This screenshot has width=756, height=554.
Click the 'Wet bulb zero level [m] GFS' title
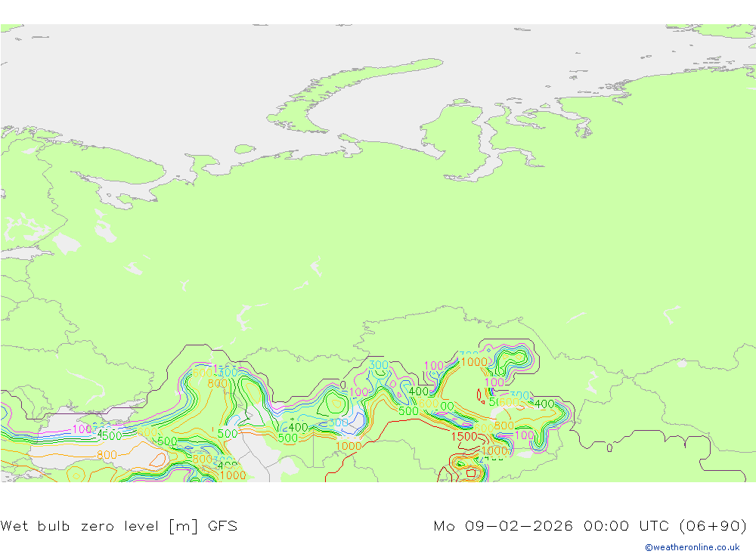coord(119,525)
